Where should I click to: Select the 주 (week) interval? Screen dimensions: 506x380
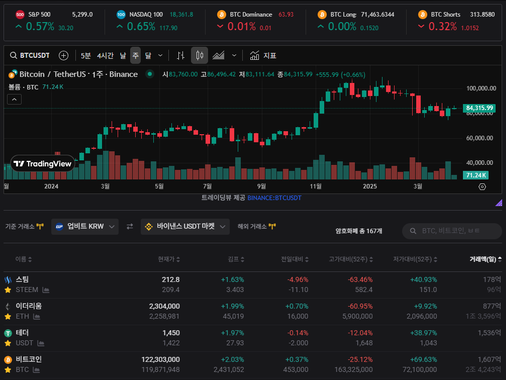[135, 55]
